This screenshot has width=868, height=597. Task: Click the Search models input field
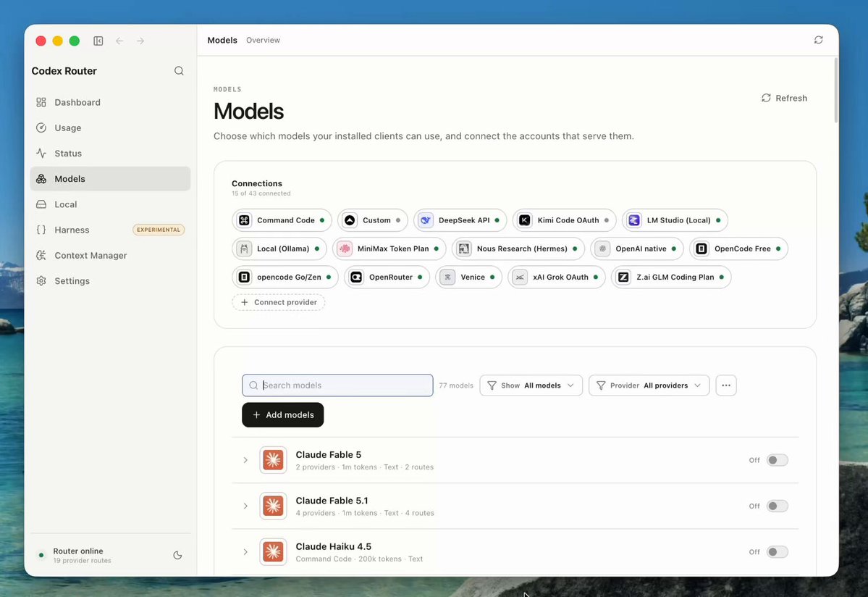click(337, 385)
